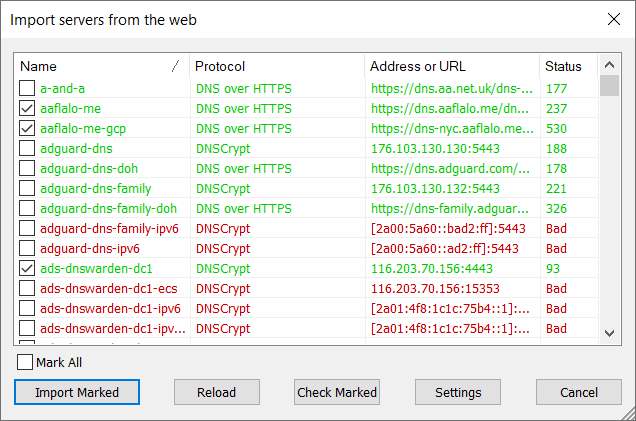Uncheck the ads-dnswarden-dc1 checkbox
The width and height of the screenshot is (636, 421).
(26, 268)
